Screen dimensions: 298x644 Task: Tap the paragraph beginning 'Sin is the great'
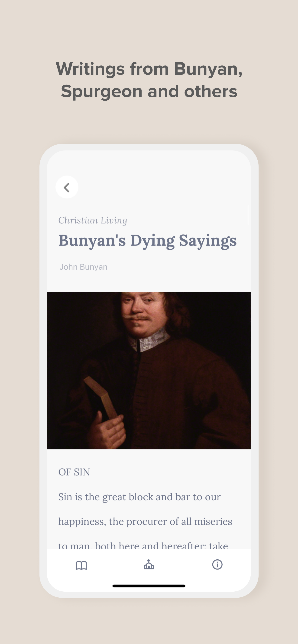(145, 521)
